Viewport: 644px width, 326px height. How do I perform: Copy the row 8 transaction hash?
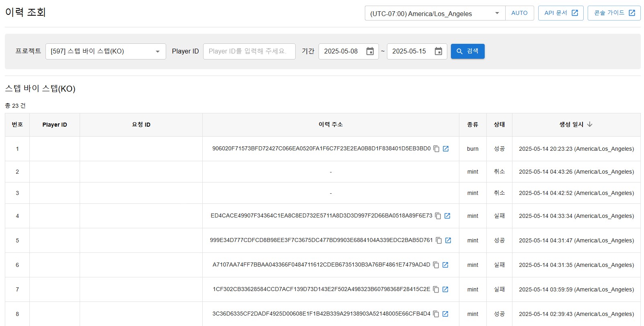point(436,314)
